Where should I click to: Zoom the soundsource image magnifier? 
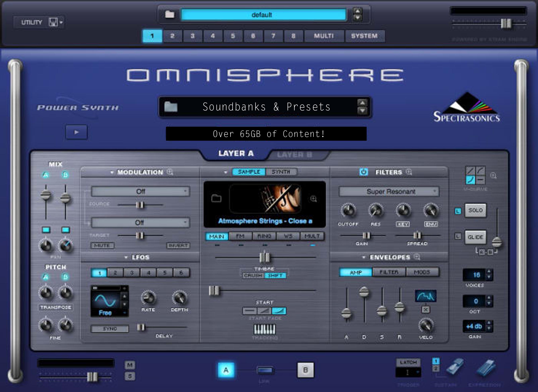314,199
